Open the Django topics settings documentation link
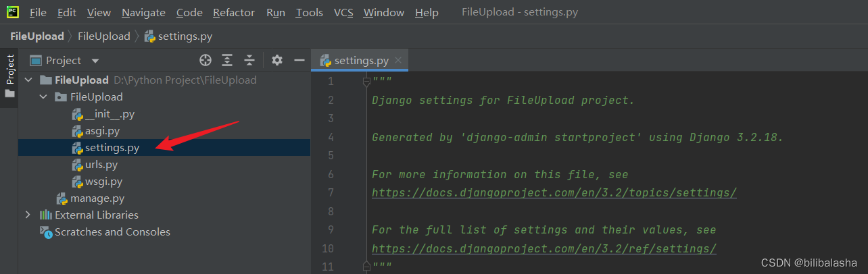The width and height of the screenshot is (868, 274). point(554,193)
